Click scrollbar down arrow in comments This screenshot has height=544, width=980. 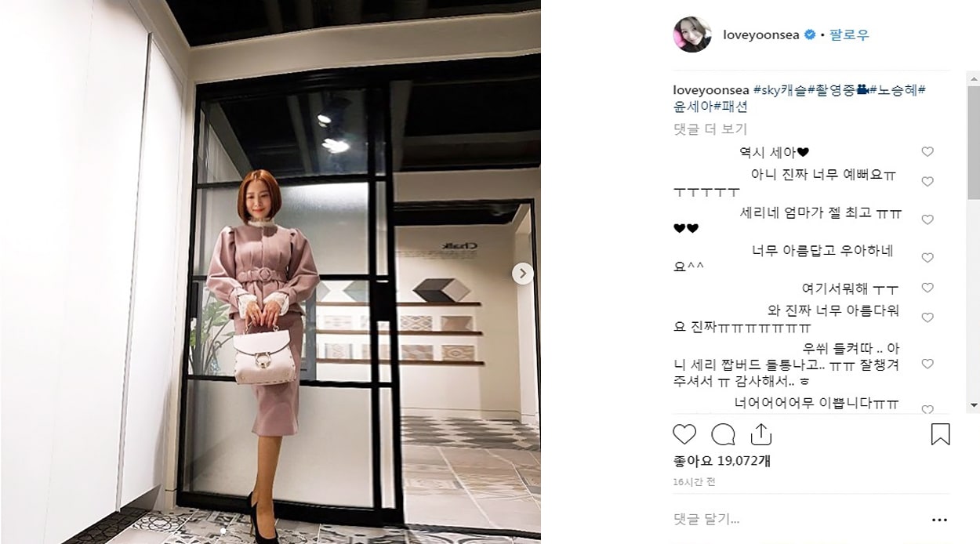973,405
